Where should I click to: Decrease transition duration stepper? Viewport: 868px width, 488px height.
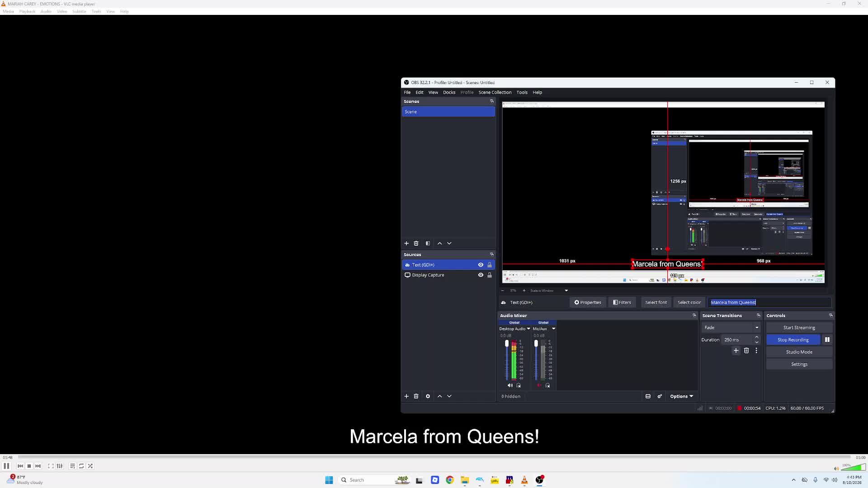coord(757,342)
